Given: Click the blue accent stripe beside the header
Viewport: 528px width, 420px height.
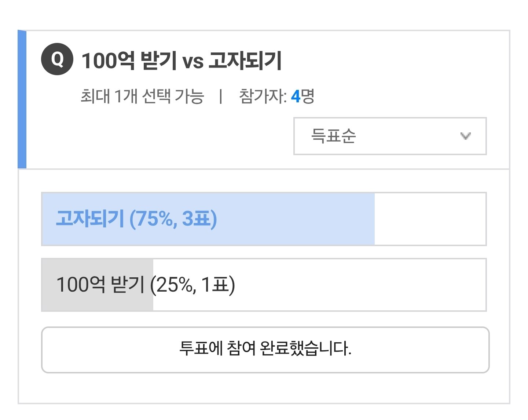Looking at the screenshot, I should click(22, 100).
